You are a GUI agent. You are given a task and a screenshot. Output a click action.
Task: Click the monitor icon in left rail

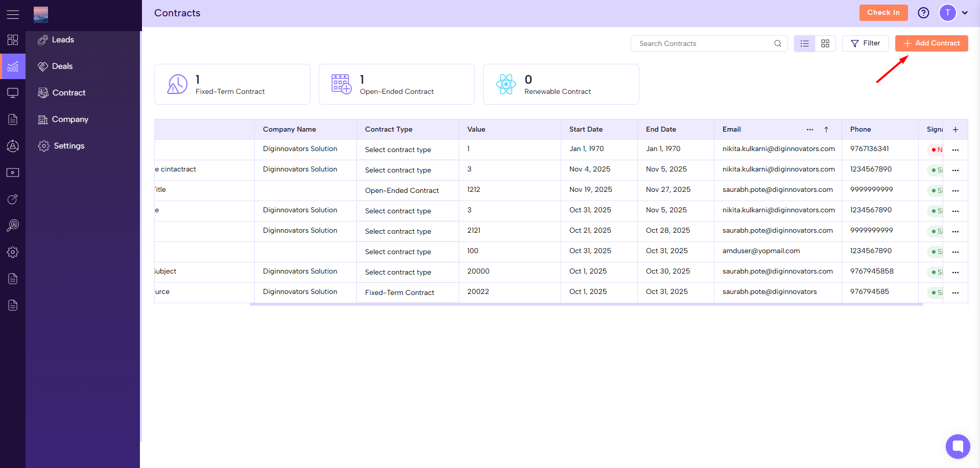pyautogui.click(x=13, y=93)
